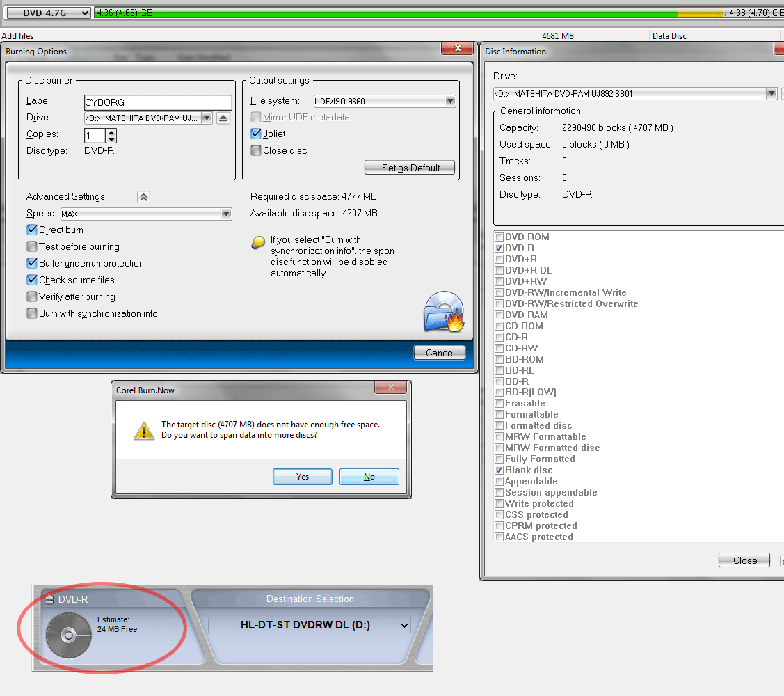The height and width of the screenshot is (696, 784).
Task: Click the 'Data Disc' label
Action: click(x=669, y=36)
